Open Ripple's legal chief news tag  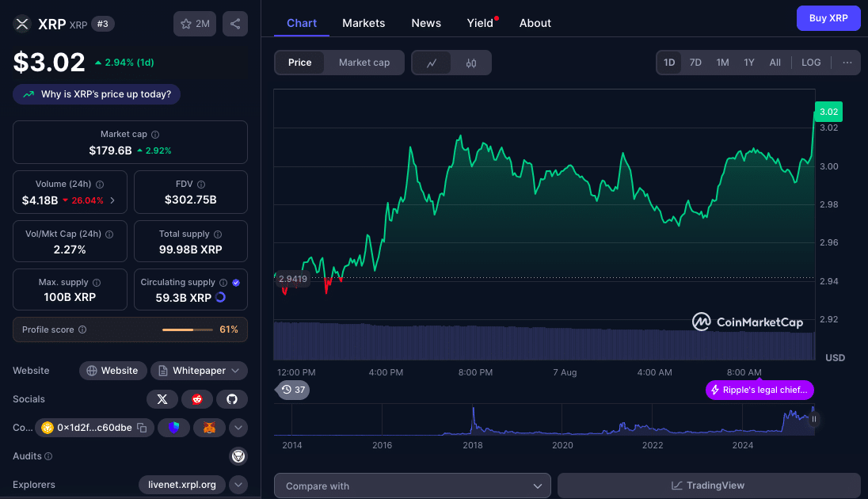coord(759,390)
